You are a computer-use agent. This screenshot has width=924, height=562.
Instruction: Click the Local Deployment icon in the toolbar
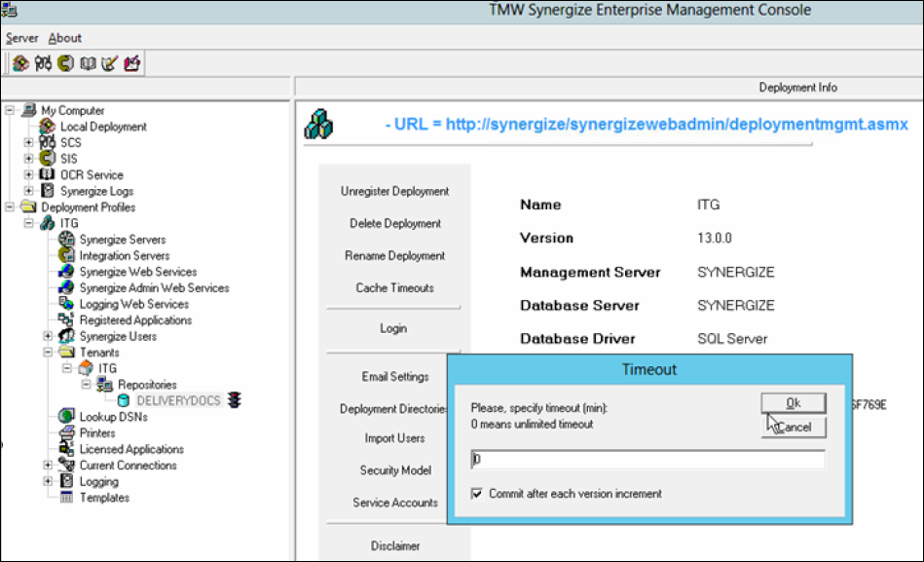(20, 63)
